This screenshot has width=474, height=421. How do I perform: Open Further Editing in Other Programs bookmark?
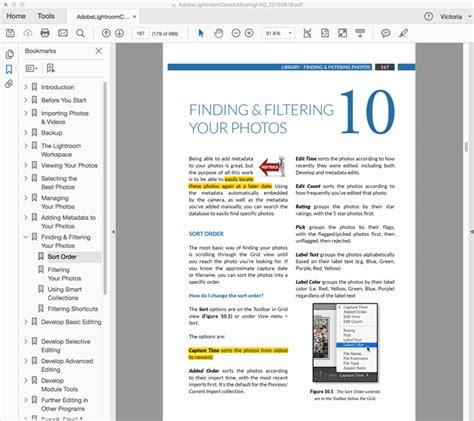coord(64,404)
